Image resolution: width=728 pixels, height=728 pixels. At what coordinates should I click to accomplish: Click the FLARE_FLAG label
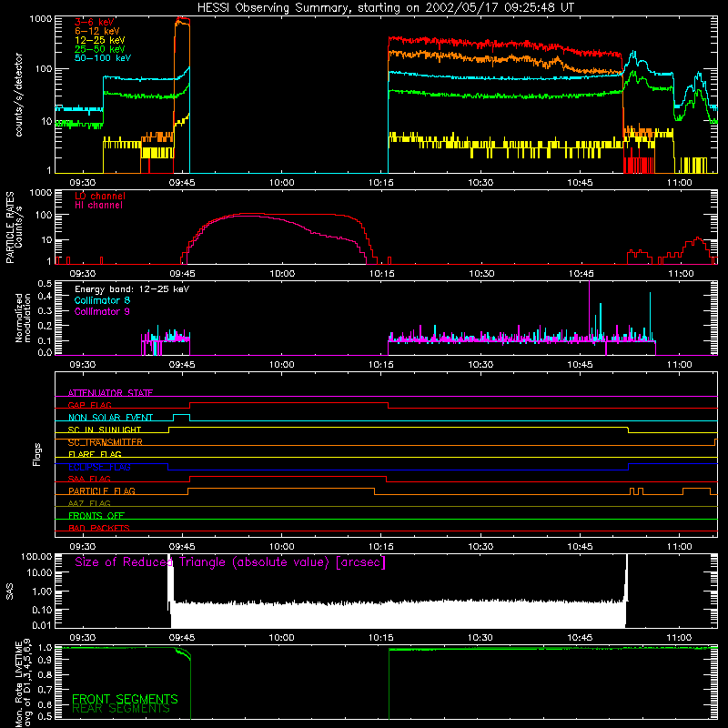95,454
